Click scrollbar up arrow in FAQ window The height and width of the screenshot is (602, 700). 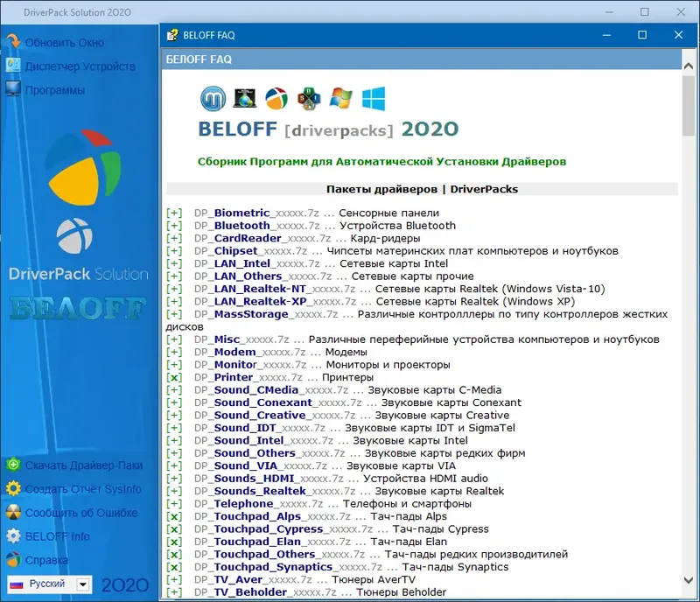689,66
